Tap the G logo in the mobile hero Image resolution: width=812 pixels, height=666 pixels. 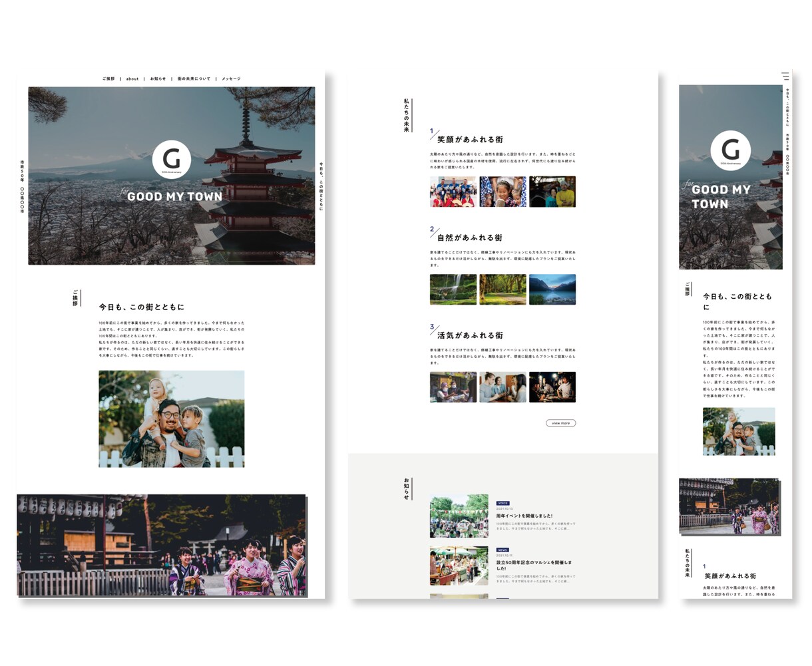coord(730,150)
